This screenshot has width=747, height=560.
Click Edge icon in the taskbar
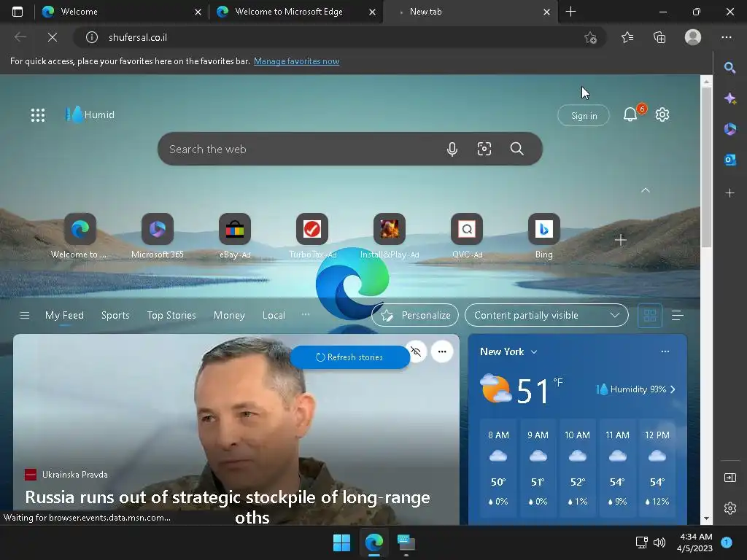374,542
